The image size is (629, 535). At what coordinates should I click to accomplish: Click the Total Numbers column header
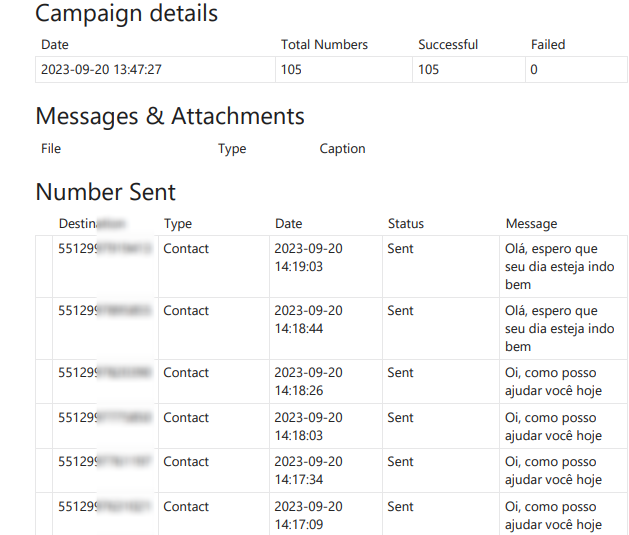(x=324, y=44)
